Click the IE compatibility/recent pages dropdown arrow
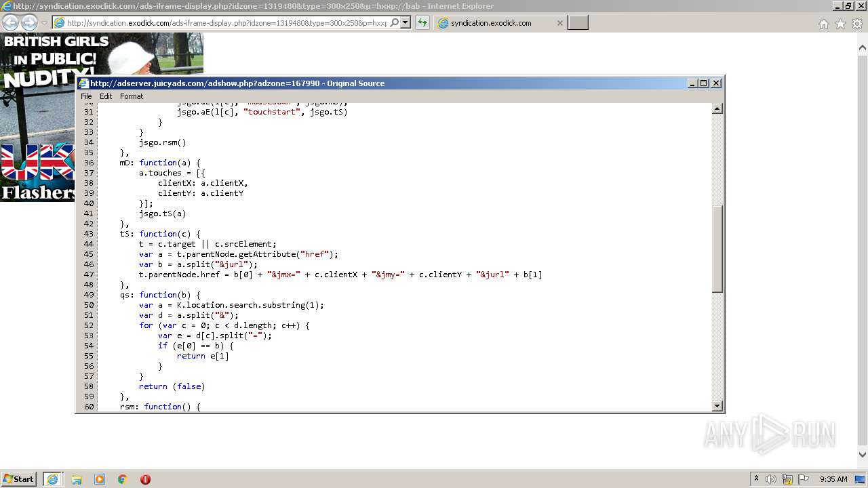Image resolution: width=868 pixels, height=488 pixels. click(44, 23)
